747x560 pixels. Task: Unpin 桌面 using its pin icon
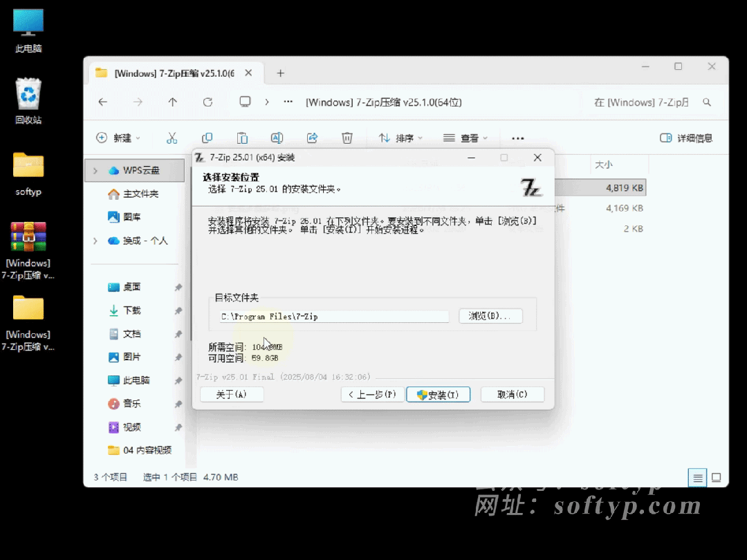coord(178,287)
